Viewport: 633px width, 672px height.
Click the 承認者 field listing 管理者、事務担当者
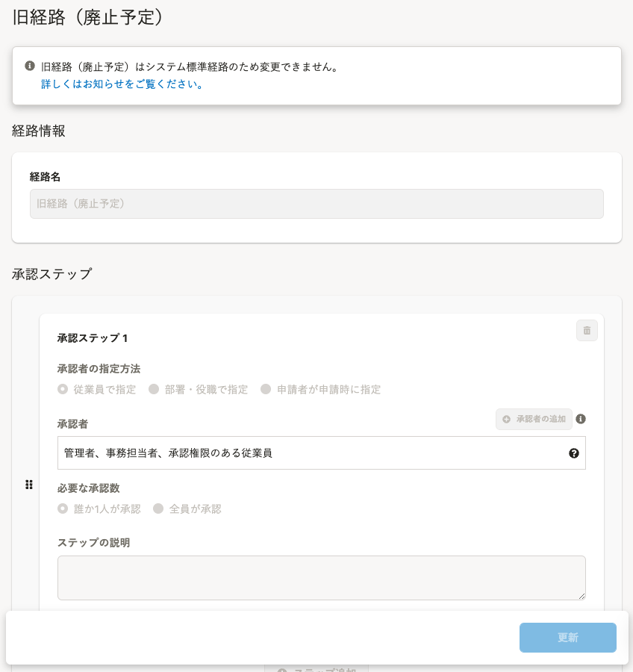click(322, 453)
